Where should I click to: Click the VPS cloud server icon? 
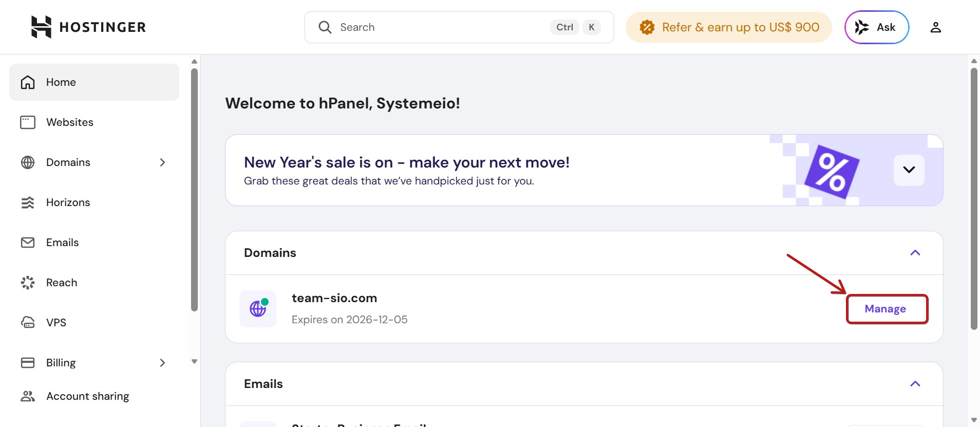pos(28,323)
